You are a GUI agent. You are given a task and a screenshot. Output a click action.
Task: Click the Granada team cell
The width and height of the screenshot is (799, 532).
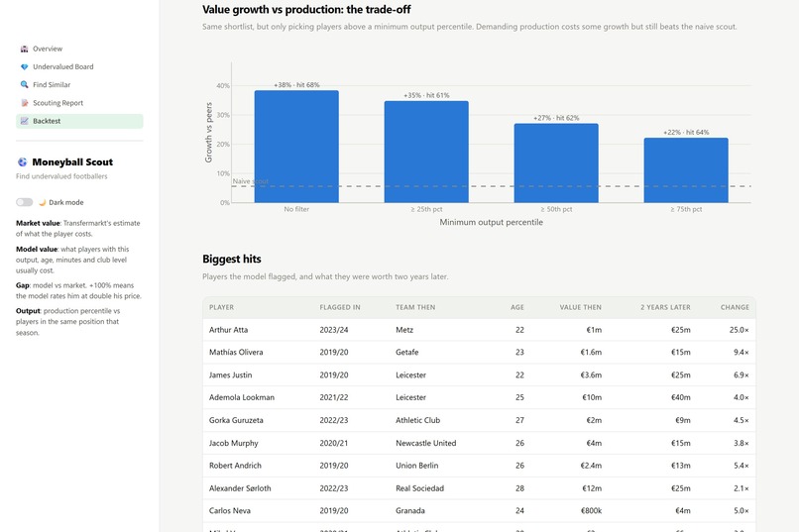pos(409,511)
